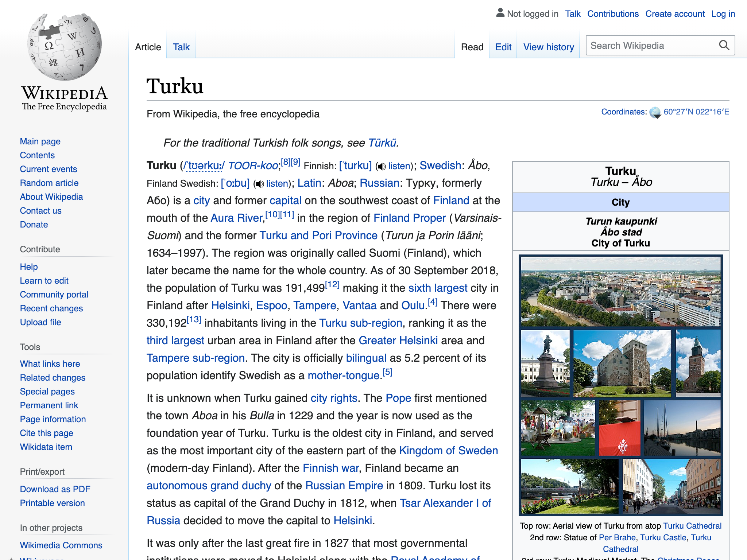The height and width of the screenshot is (560, 747).
Task: Click the Greater Helsinki link
Action: tap(398, 341)
